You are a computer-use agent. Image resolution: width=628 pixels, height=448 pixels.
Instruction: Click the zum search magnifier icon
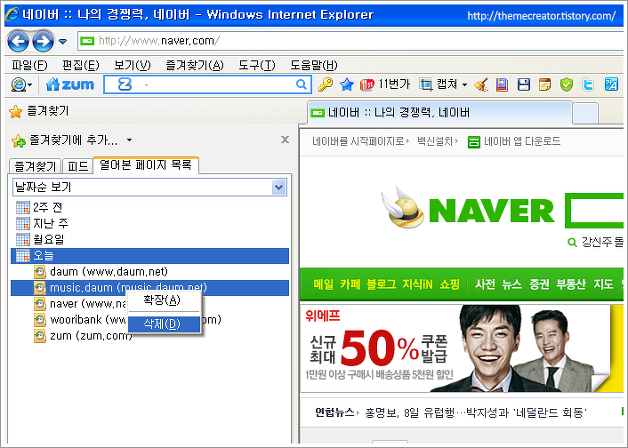click(301, 84)
